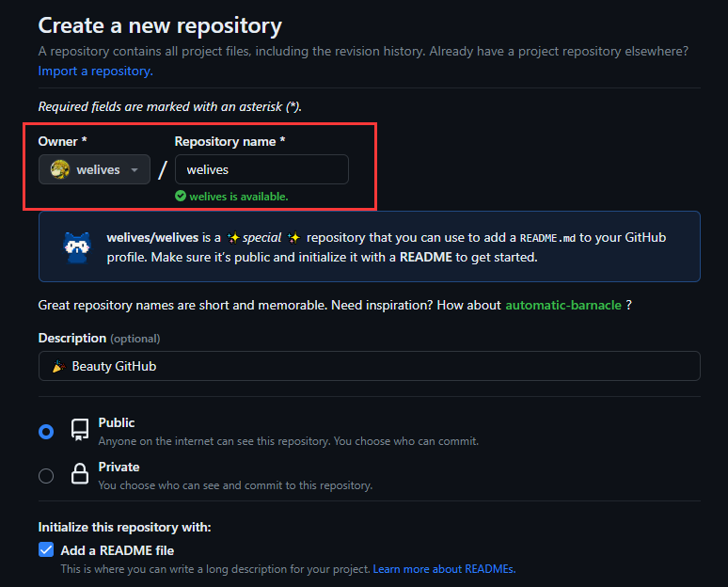Click the welives owner avatar icon
This screenshot has width=728, height=587.
point(60,169)
